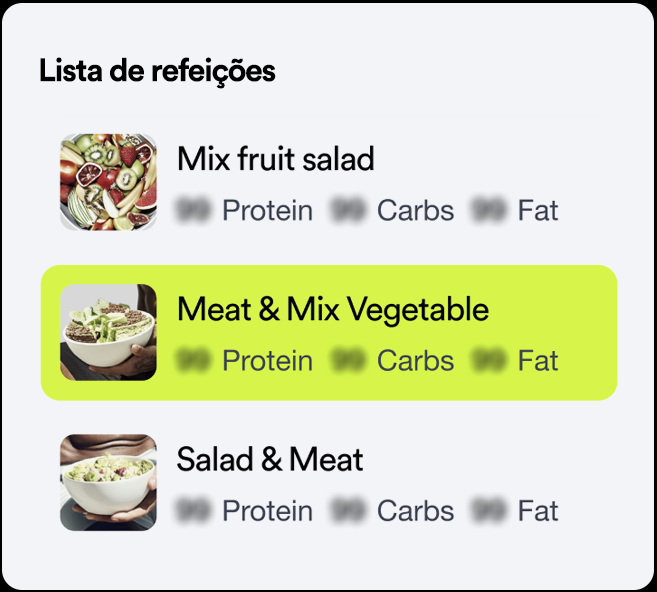Viewport: 657px width, 592px height.
Task: Click Fat label under Mix fruit salad
Action: point(538,211)
